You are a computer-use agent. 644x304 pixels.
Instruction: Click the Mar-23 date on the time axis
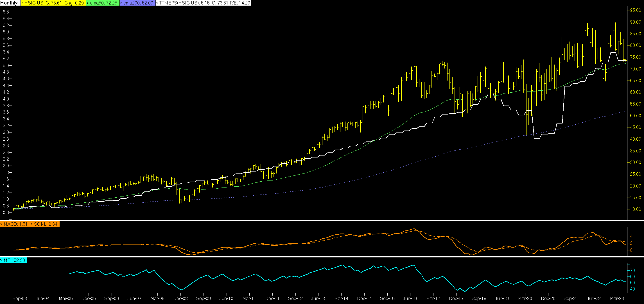[x=617, y=298]
